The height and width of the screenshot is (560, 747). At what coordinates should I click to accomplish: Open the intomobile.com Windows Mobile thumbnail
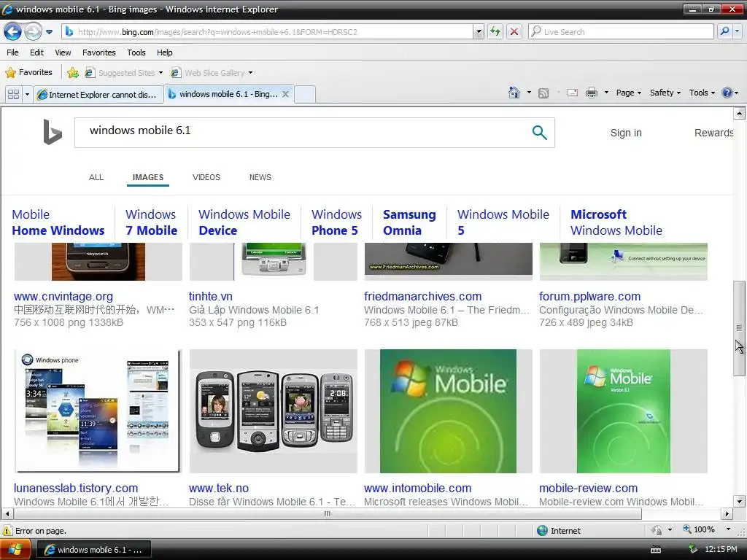tap(449, 411)
